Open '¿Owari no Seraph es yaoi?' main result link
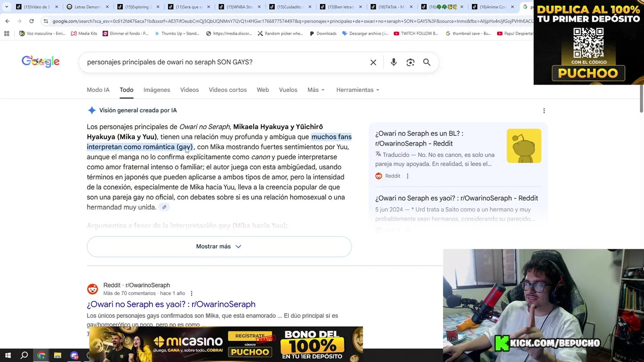The image size is (644, 362). coord(171,304)
